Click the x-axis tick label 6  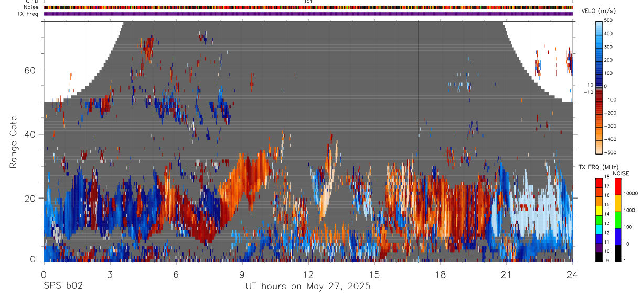coord(176,274)
